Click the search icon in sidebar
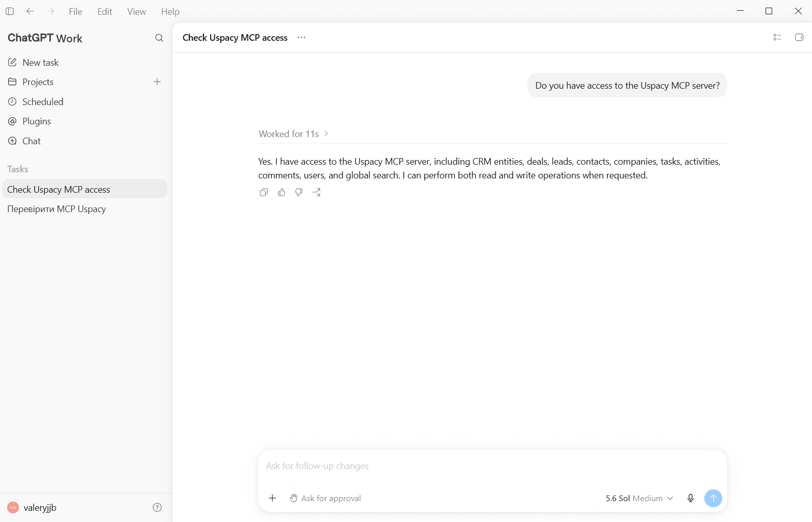The height and width of the screenshot is (522, 812). (159, 38)
